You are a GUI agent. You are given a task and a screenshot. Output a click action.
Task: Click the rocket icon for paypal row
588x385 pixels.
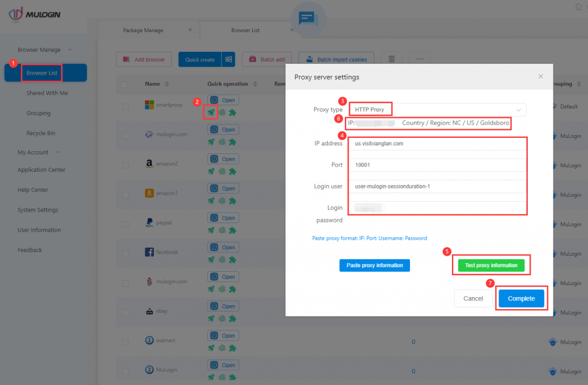tap(211, 230)
